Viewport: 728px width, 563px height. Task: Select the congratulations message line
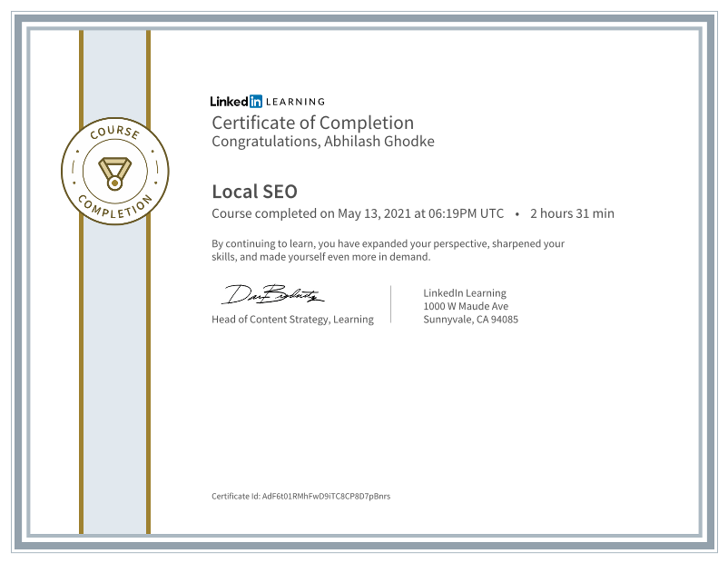click(322, 141)
